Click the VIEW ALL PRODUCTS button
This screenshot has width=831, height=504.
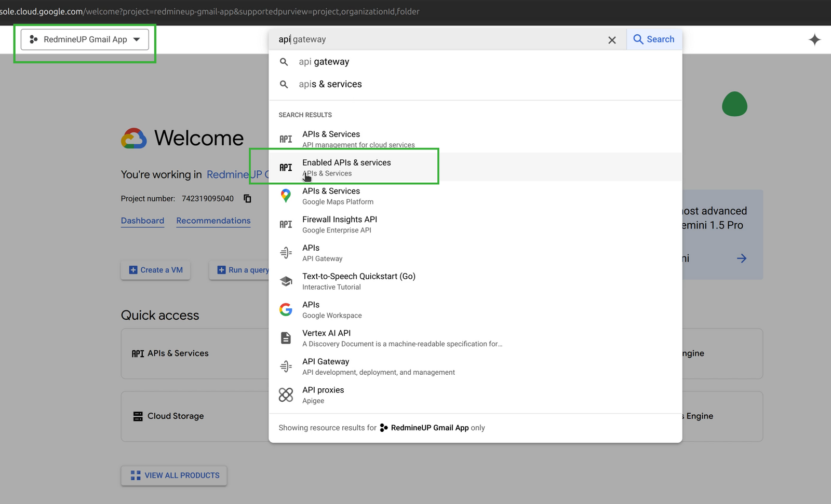coord(173,475)
